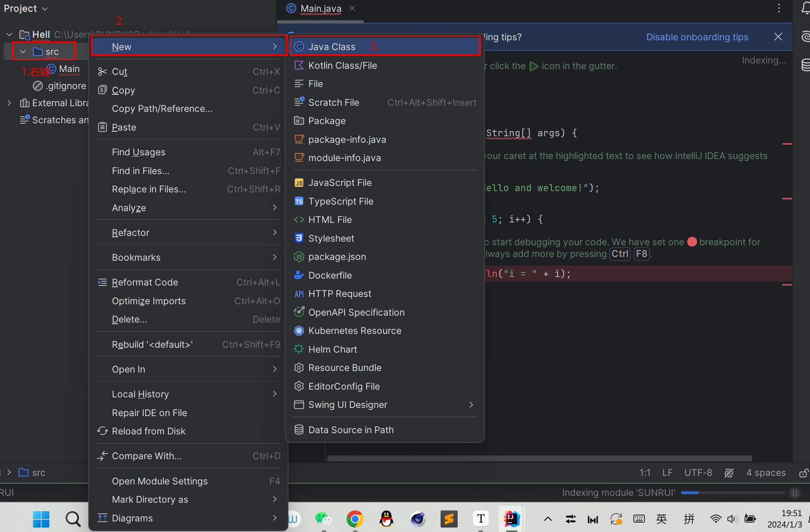Click the Stylesheet CSS icon
This screenshot has width=810, height=532.
(x=299, y=238)
